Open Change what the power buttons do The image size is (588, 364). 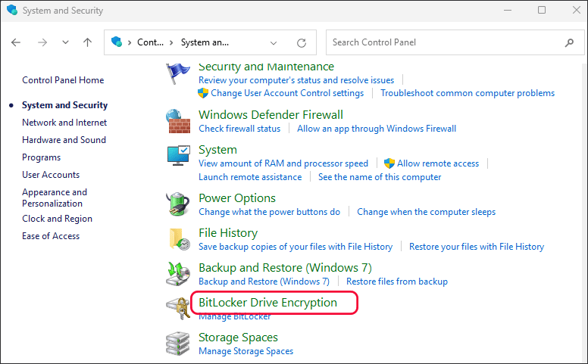(269, 212)
